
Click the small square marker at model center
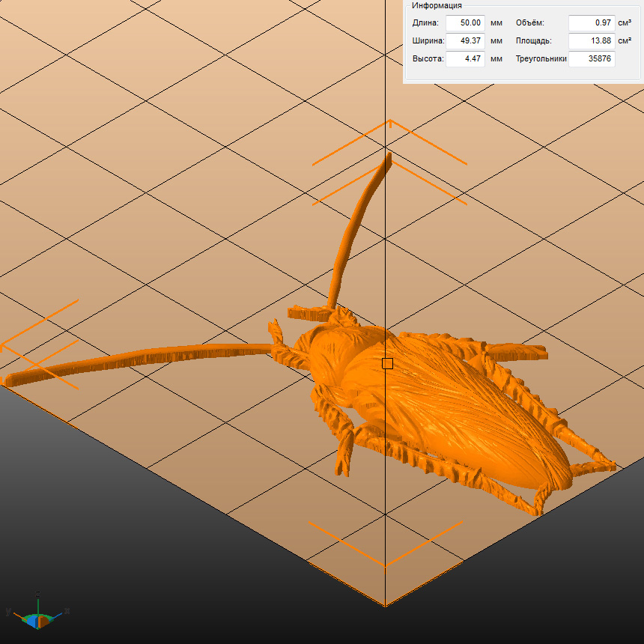387,363
